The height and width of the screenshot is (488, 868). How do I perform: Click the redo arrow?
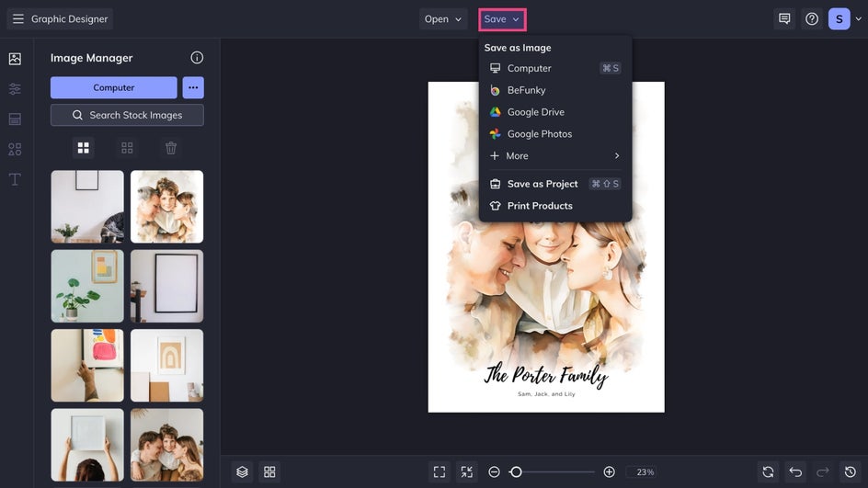click(823, 472)
